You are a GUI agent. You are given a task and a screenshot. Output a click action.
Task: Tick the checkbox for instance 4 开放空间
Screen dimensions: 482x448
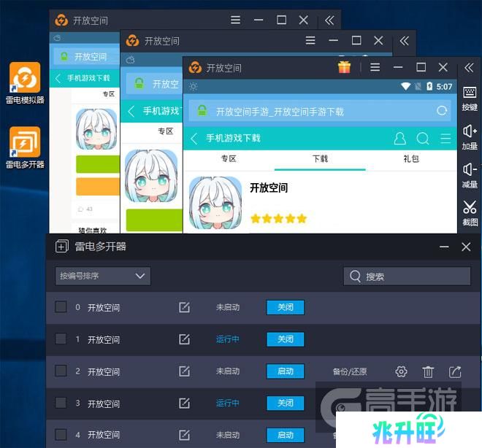61,434
